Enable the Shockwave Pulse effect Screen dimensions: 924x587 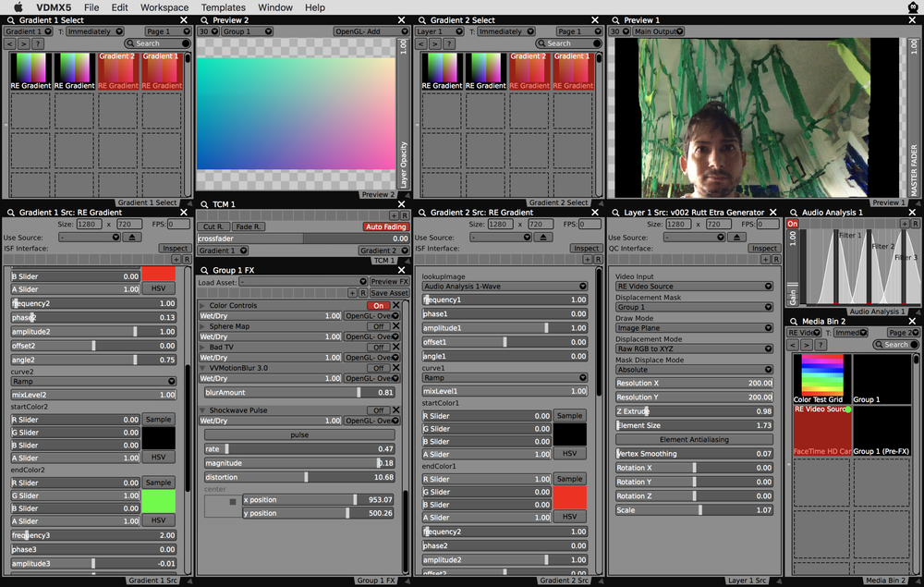(x=378, y=410)
